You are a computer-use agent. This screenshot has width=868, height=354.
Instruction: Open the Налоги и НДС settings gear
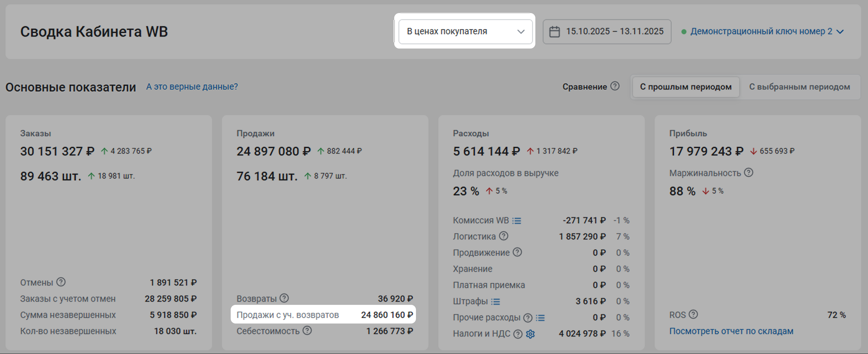[x=530, y=334]
